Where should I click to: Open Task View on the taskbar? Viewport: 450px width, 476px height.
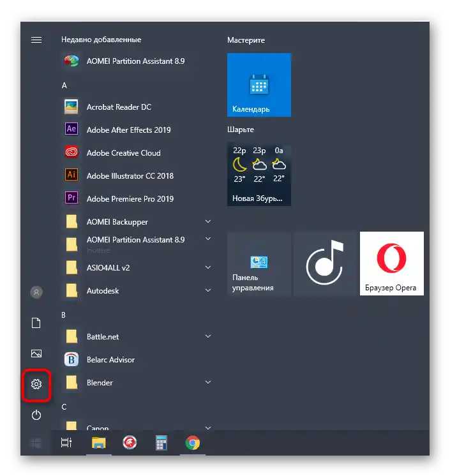(x=66, y=443)
